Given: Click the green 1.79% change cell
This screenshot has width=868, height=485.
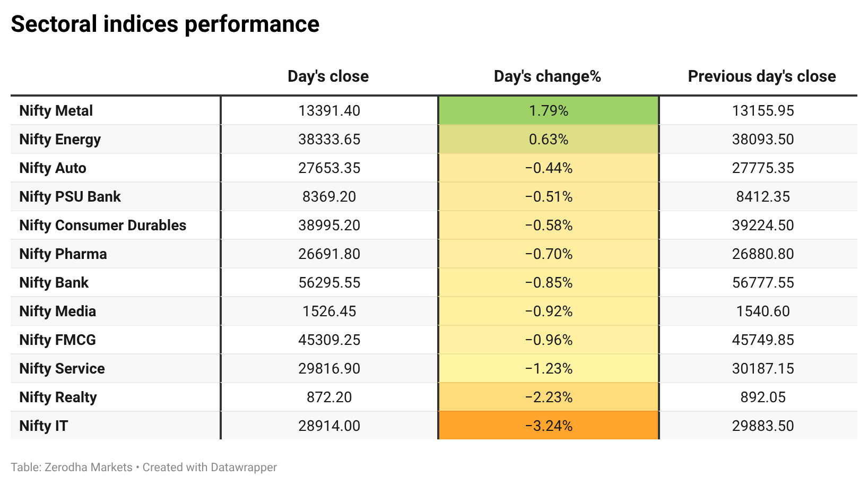Looking at the screenshot, I should pos(549,110).
